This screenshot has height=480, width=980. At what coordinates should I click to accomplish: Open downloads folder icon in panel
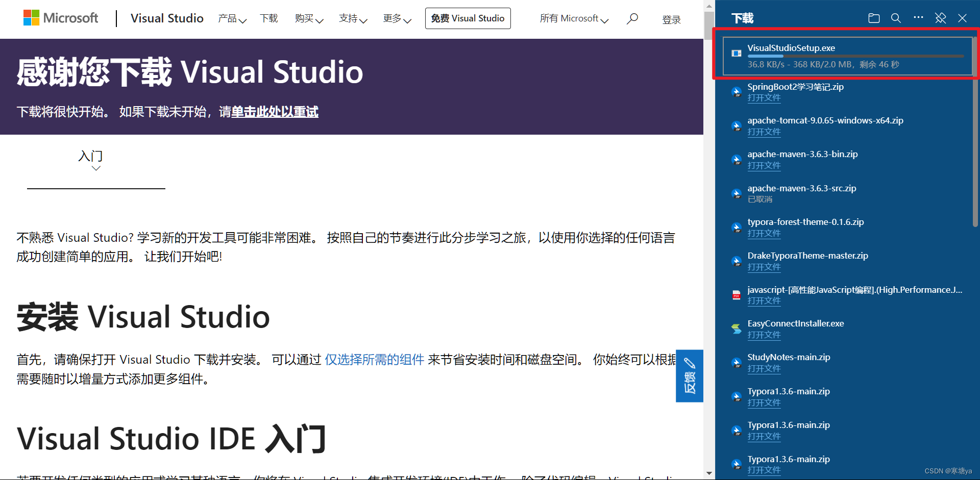pos(874,18)
